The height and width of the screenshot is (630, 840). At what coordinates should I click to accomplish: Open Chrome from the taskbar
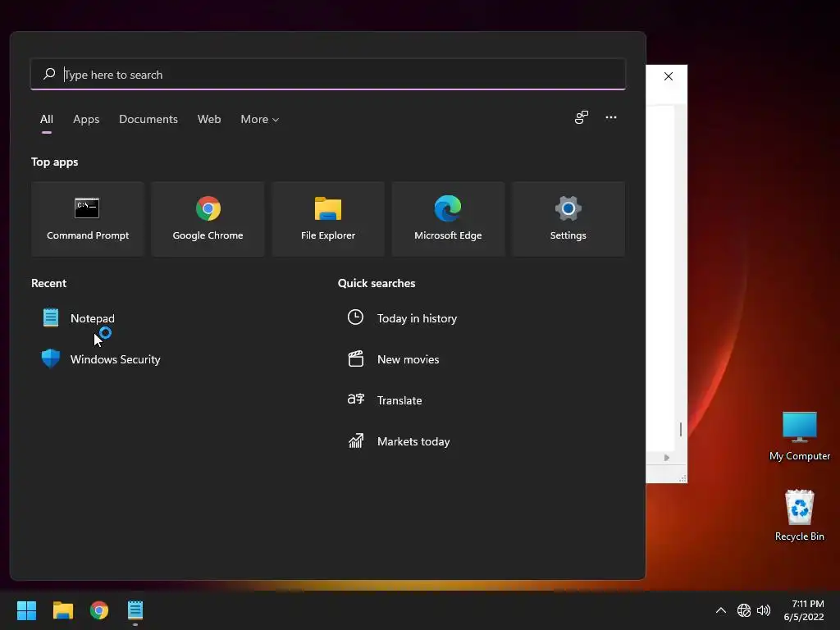point(99,610)
